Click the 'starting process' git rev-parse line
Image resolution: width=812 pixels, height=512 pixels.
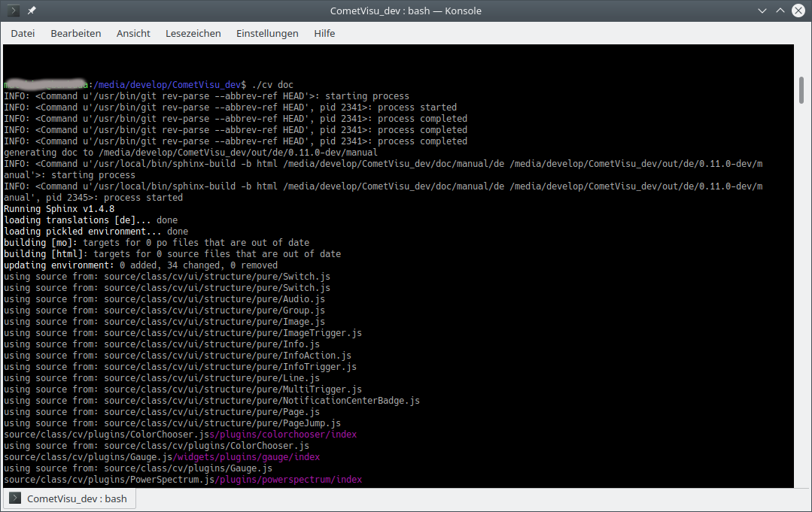coord(207,96)
